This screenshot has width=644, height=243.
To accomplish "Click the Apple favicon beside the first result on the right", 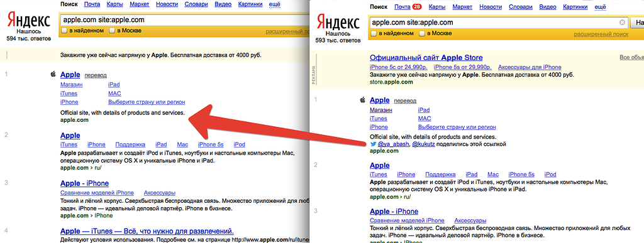I will pos(362,100).
